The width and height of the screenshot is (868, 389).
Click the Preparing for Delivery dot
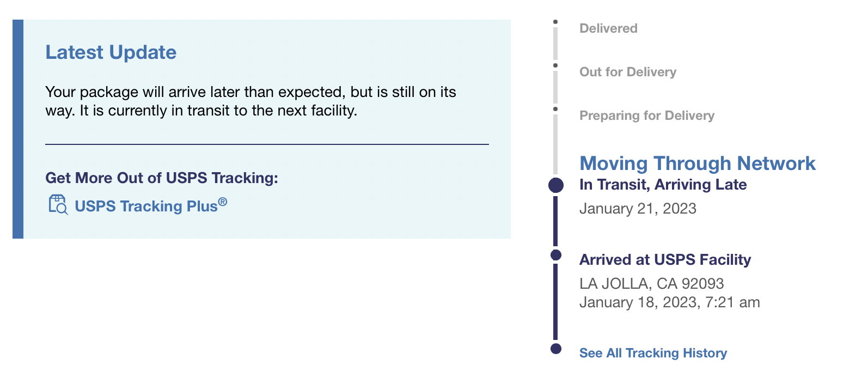tap(555, 109)
